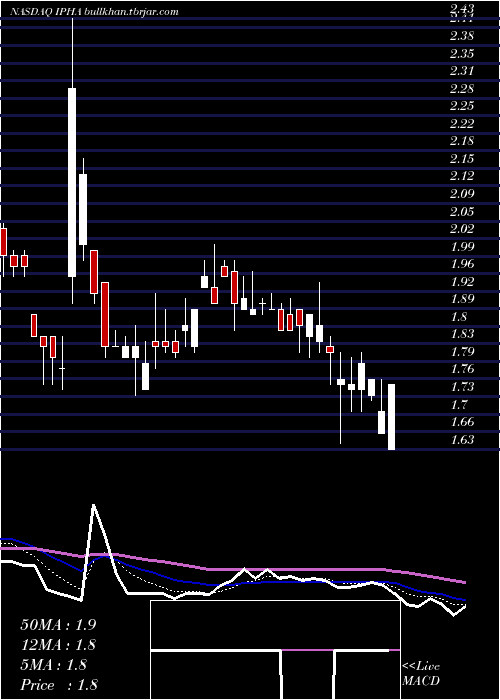
Task: Click the 12MA : 1.8 readout
Action: click(x=58, y=645)
